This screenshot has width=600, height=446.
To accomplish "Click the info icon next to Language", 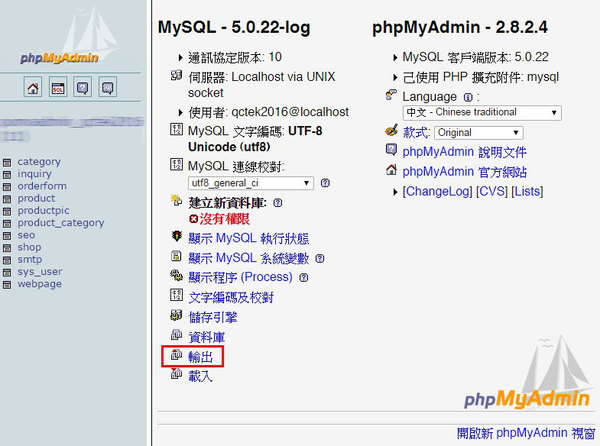I will (468, 97).
